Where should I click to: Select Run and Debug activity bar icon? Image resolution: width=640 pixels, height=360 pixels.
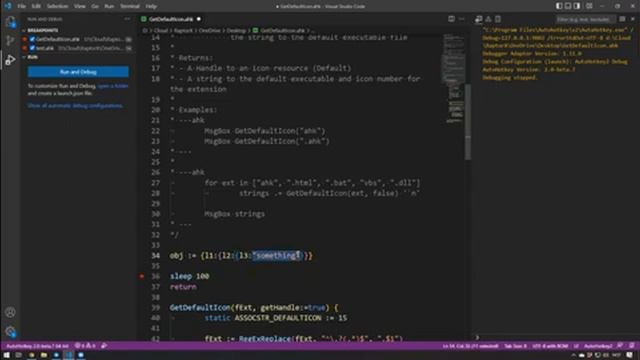point(10,60)
